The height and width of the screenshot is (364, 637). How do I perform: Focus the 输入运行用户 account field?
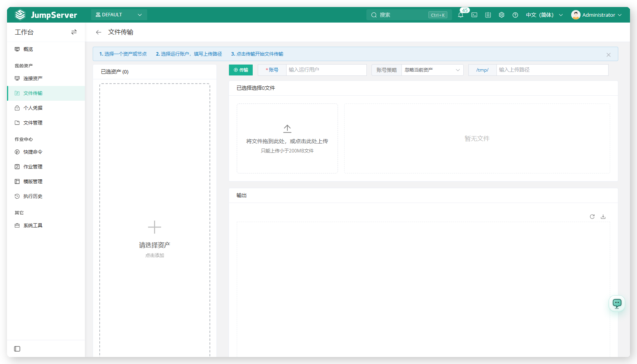tap(326, 70)
